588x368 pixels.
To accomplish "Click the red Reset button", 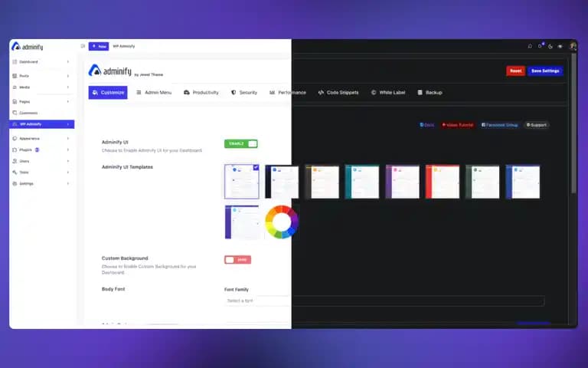I will (515, 71).
